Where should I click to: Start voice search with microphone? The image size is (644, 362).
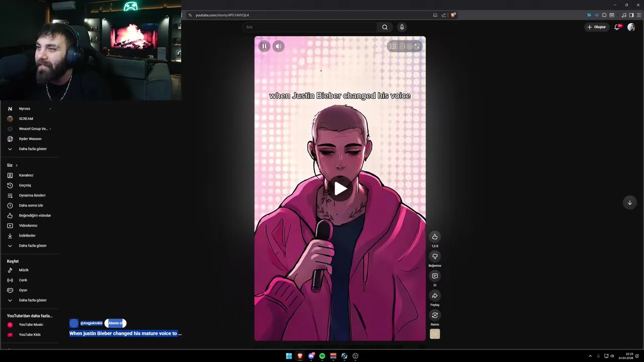click(401, 27)
